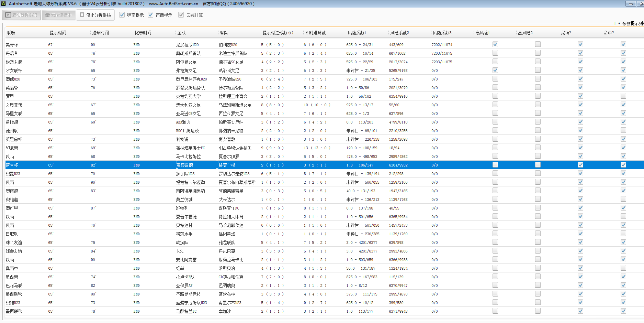Click the play icon on 启动分析系统
This screenshot has height=323, width=644.
tap(8, 15)
